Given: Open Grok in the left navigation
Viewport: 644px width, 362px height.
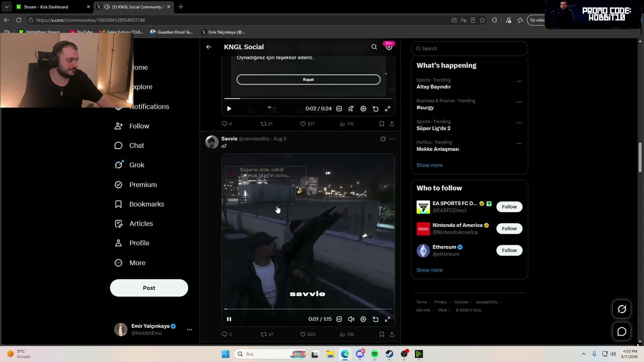Looking at the screenshot, I should tap(129, 165).
